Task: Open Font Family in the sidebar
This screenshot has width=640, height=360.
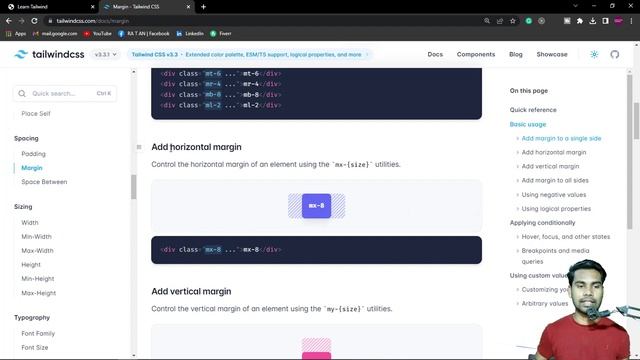Action: pos(38,333)
